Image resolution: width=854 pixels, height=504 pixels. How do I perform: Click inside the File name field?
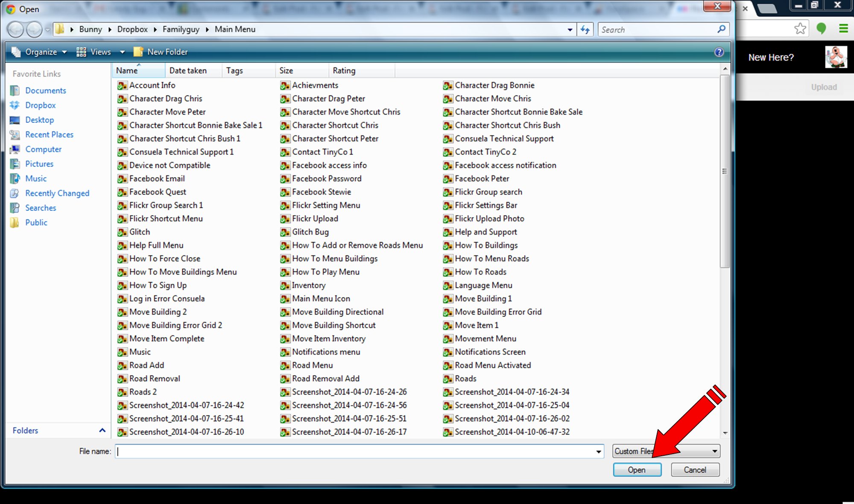(354, 451)
